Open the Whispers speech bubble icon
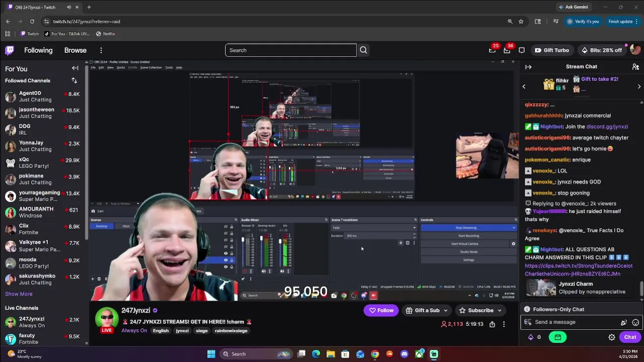 522,50
